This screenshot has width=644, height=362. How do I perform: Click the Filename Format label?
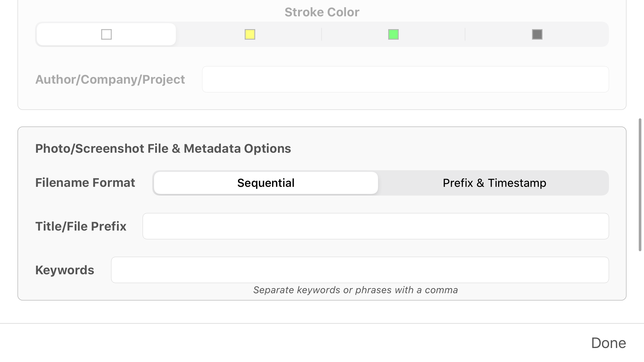[x=85, y=183]
